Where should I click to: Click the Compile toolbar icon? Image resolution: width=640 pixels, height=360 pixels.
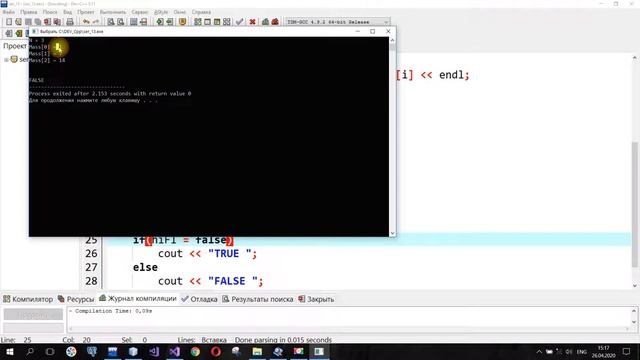point(198,22)
